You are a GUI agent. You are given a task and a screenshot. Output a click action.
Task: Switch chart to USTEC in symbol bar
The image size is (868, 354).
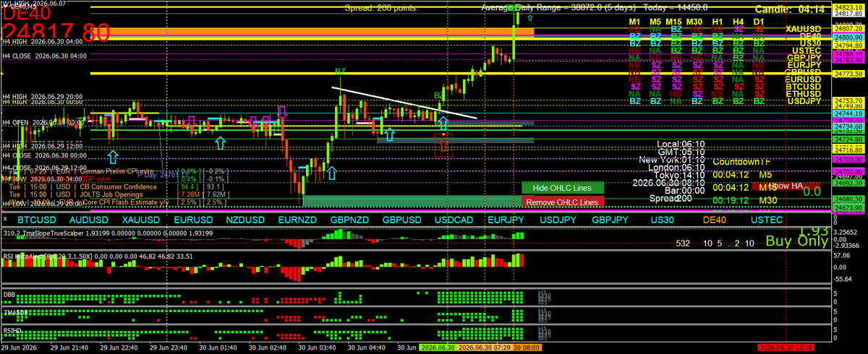765,219
